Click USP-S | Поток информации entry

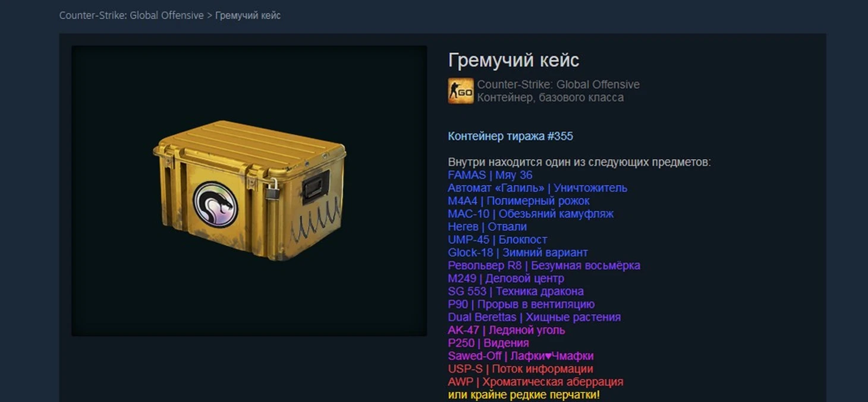coord(520,369)
